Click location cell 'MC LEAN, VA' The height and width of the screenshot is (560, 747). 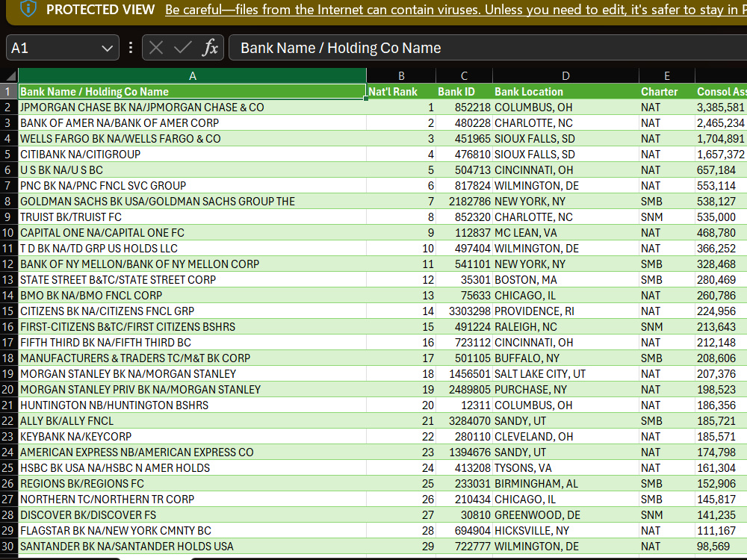click(x=565, y=233)
